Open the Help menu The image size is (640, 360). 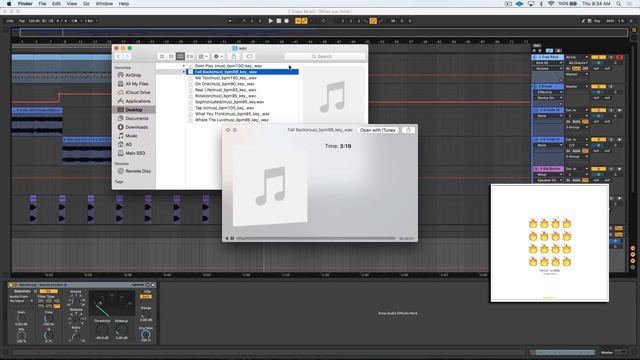(124, 4)
